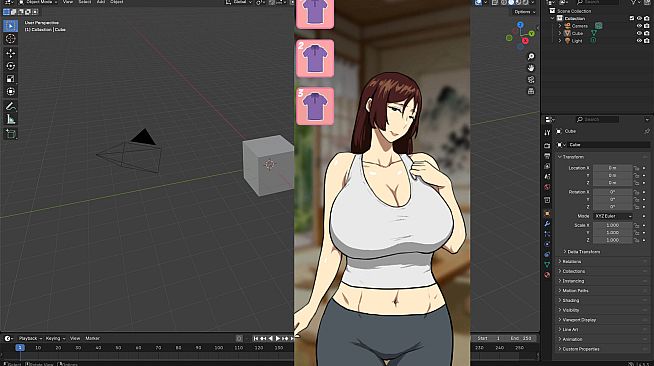This screenshot has height=366, width=654.
Task: Open the viewport Object menu
Action: click(x=116, y=2)
